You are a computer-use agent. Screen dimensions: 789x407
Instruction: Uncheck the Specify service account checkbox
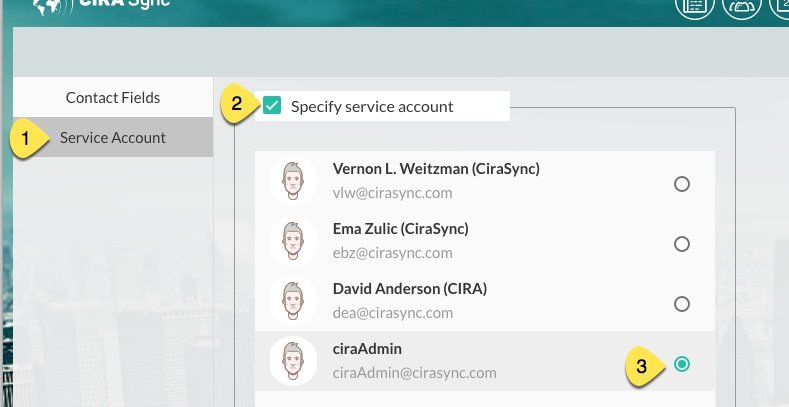tap(272, 106)
